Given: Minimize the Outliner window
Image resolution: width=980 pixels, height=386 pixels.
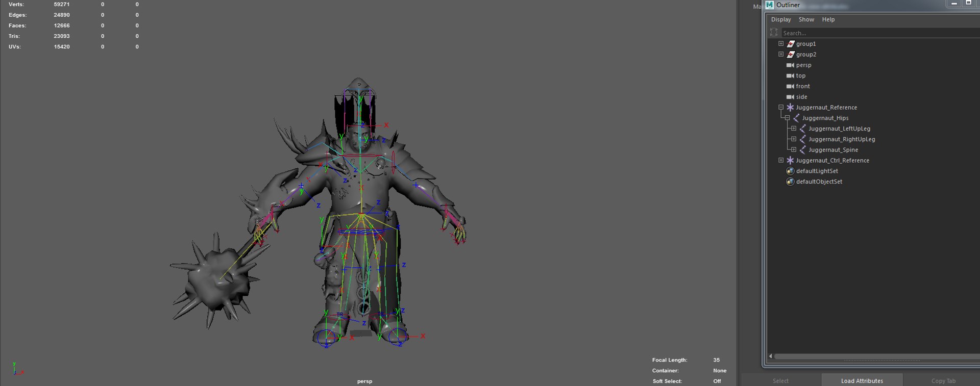Looking at the screenshot, I should 953,4.
